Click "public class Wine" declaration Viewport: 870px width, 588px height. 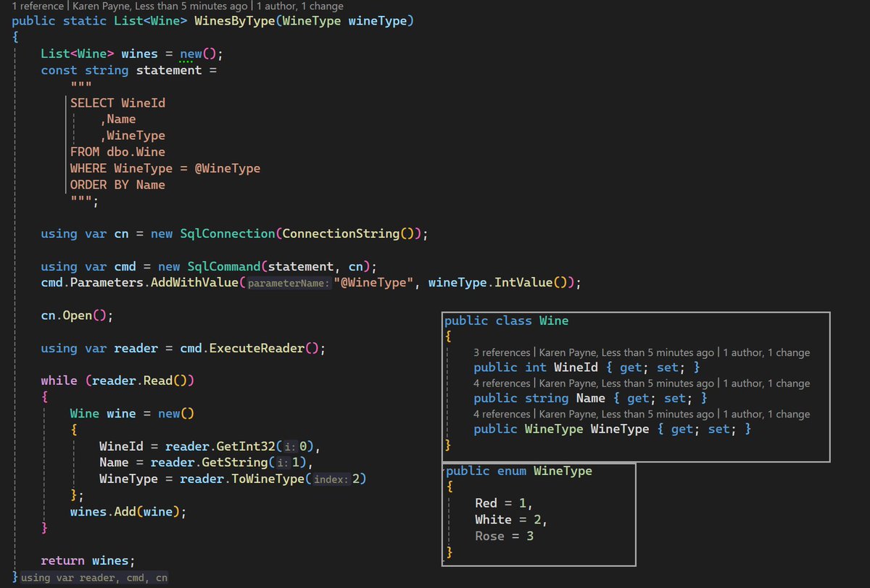506,320
